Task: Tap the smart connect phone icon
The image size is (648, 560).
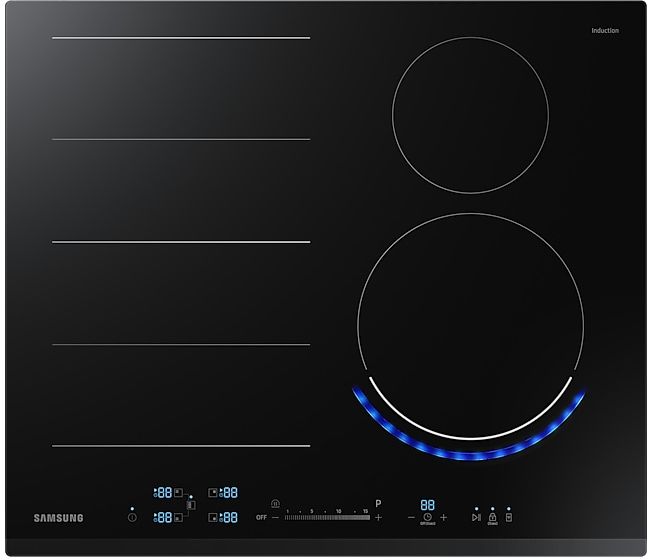Action: point(509,517)
